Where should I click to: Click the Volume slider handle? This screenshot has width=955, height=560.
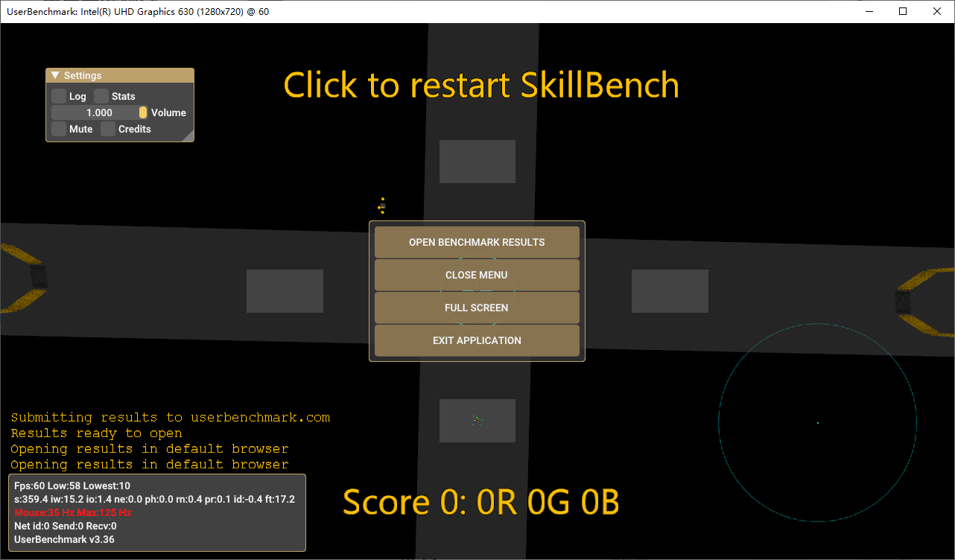[x=143, y=112]
